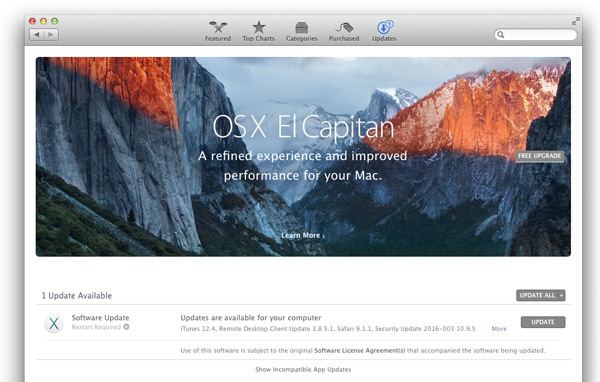Open Software License Agreement(s) link
The image size is (600, 382).
[359, 351]
